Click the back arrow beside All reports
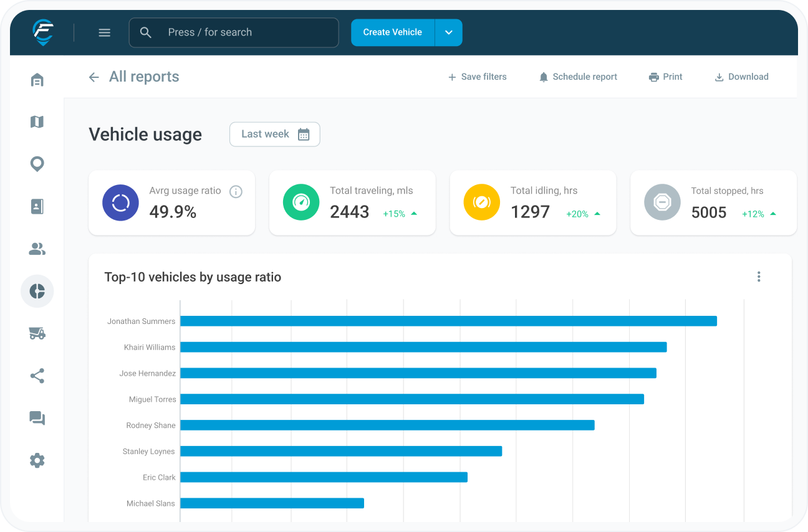Viewport: 808px width, 532px height. pyautogui.click(x=94, y=77)
